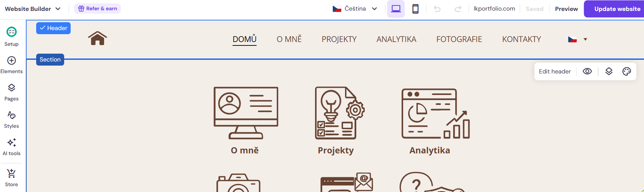
Task: Click the Preview button
Action: [566, 9]
